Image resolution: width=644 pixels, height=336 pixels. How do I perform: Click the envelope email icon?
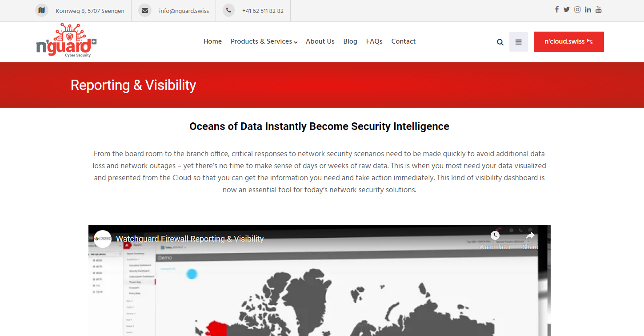(145, 10)
